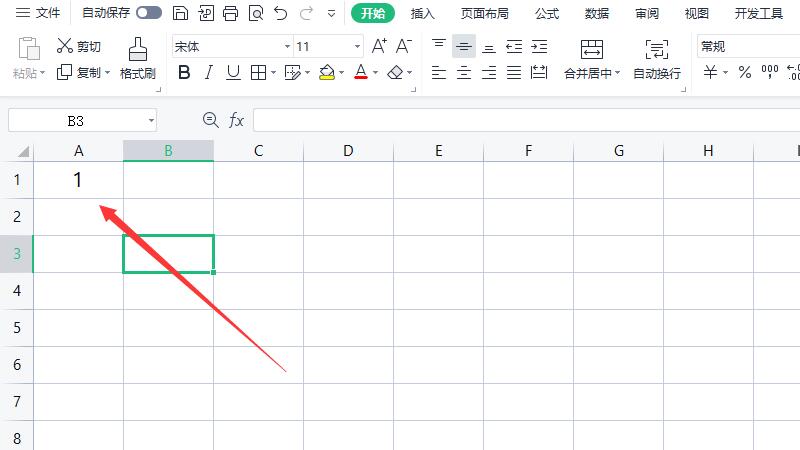Switch to the Insert (插入) tab
The width and height of the screenshot is (800, 450).
(423, 13)
